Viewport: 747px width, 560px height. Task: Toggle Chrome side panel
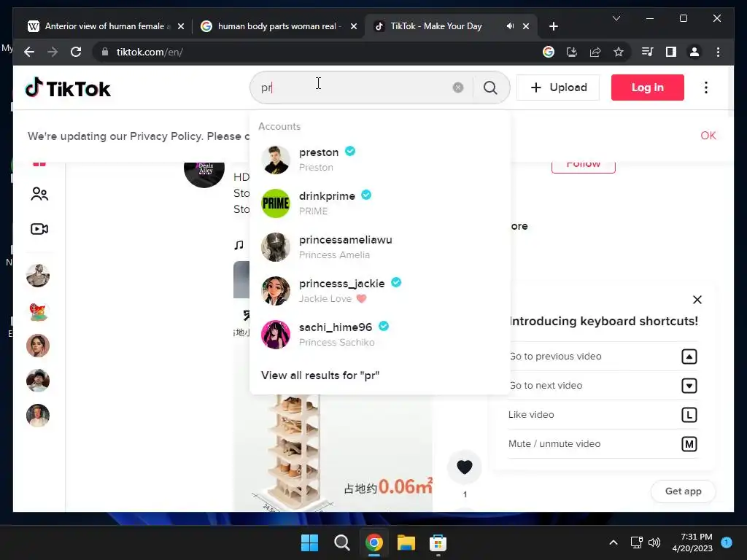click(x=671, y=52)
